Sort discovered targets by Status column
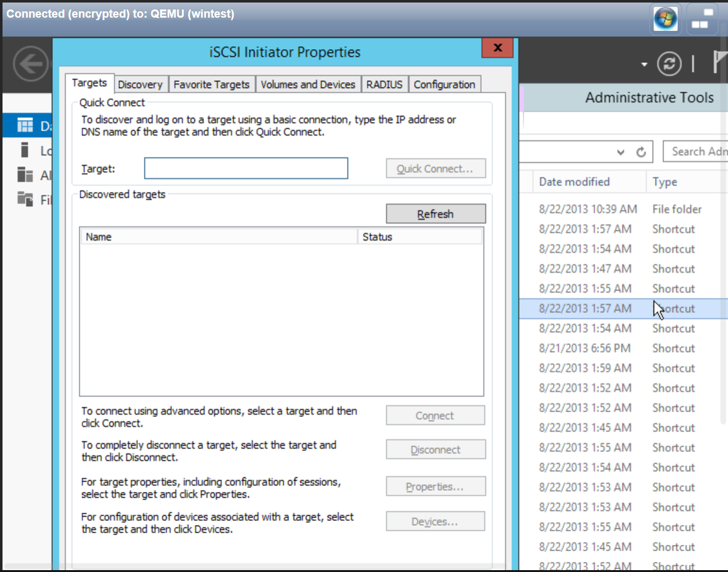The height and width of the screenshot is (572, 728). tap(420, 237)
